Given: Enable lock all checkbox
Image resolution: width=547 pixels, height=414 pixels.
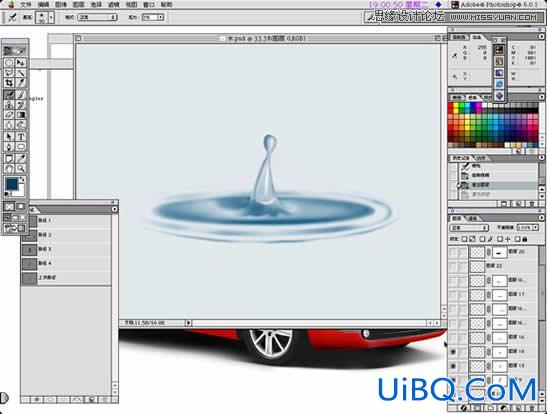Looking at the screenshot, I should pyautogui.click(x=518, y=239).
